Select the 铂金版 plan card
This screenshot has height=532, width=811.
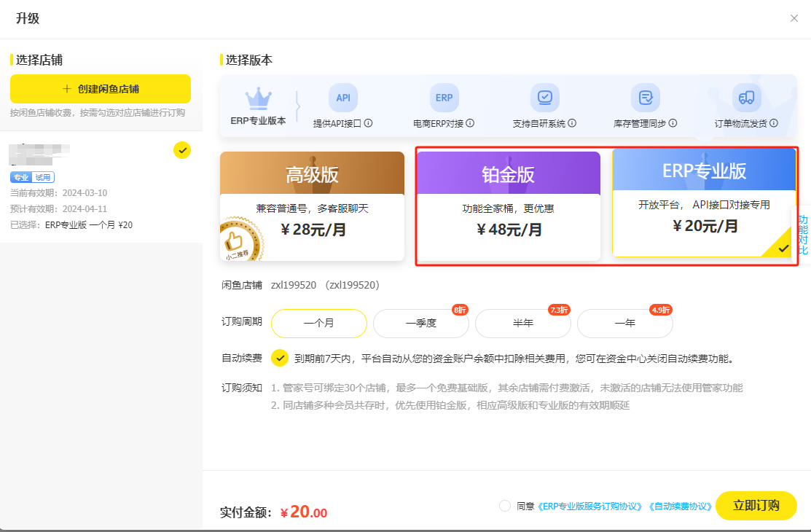pyautogui.click(x=509, y=206)
